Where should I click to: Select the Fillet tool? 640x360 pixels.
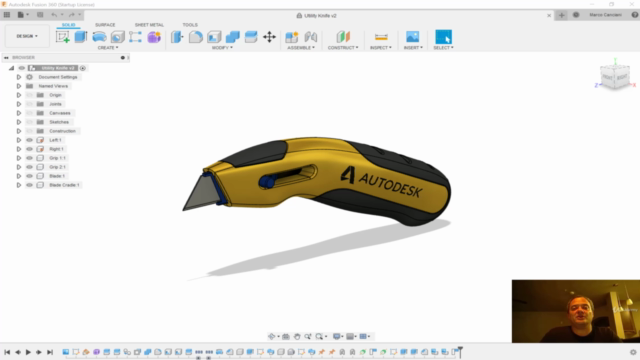196,37
